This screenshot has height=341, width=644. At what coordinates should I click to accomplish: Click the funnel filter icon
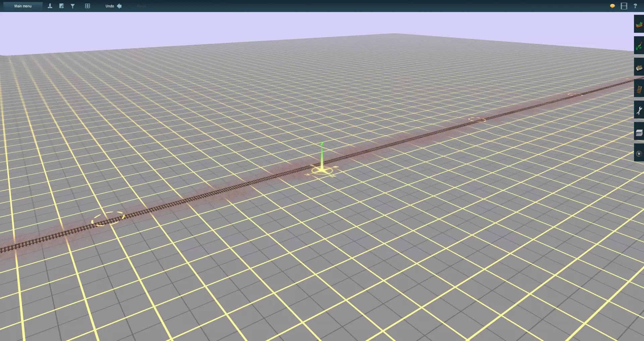tap(72, 6)
